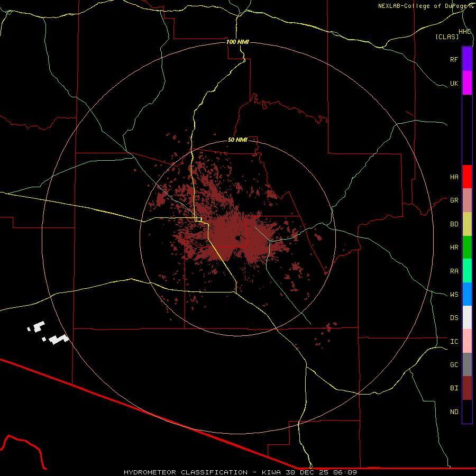476x476 pixels.
Task: Click the Hydrometeor Classification KIWA title text
Action: (240, 472)
